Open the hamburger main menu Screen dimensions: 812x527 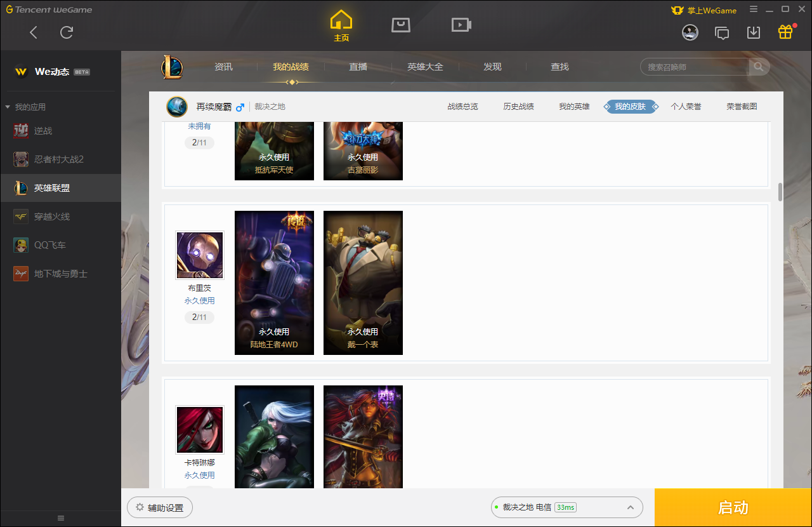point(754,10)
